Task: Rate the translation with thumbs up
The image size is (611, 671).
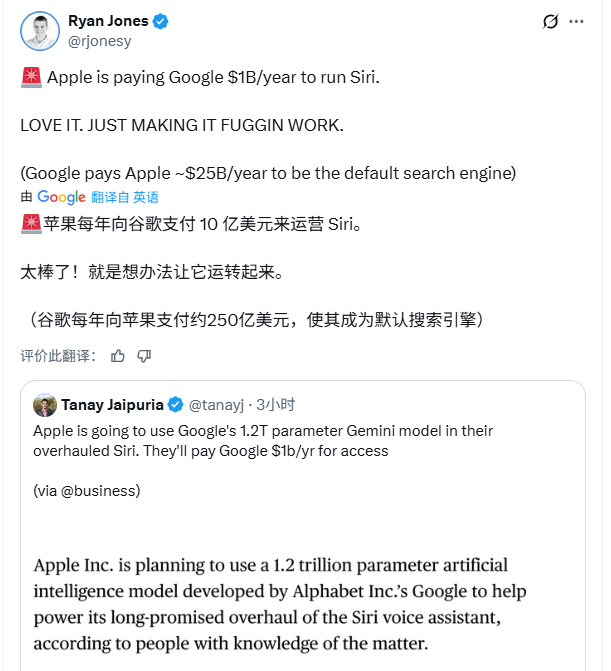Action: (118, 356)
